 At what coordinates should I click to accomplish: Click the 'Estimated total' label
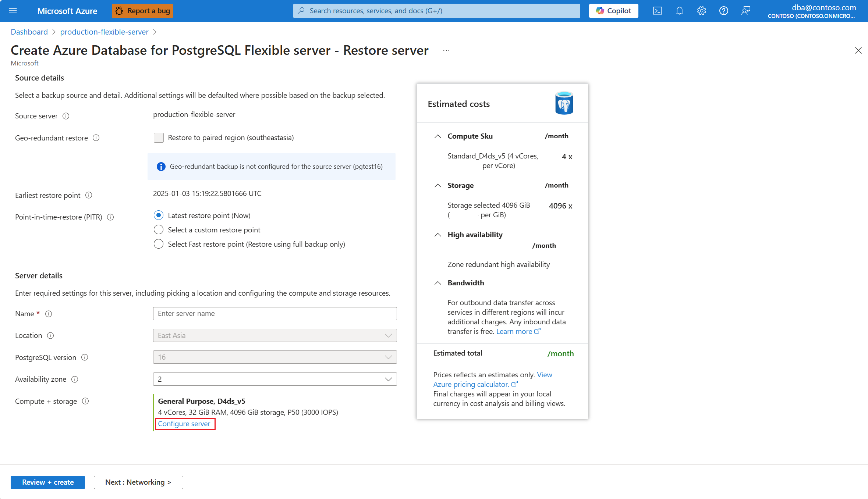(x=457, y=353)
